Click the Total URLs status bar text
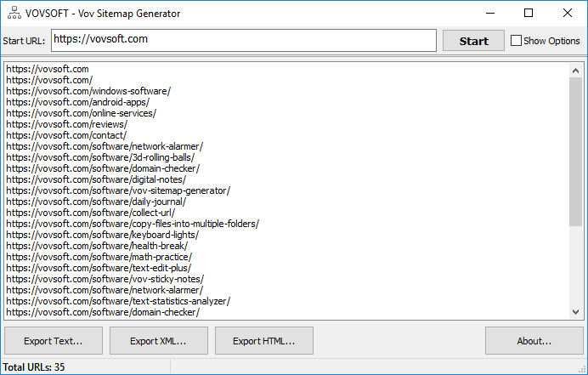Viewport: 588px width, 375px height. pyautogui.click(x=35, y=367)
